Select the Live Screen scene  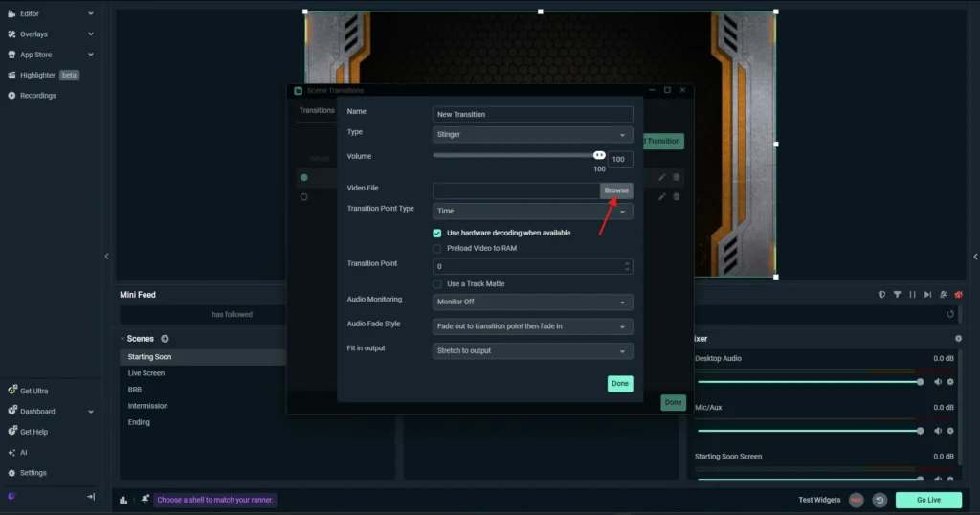point(146,373)
